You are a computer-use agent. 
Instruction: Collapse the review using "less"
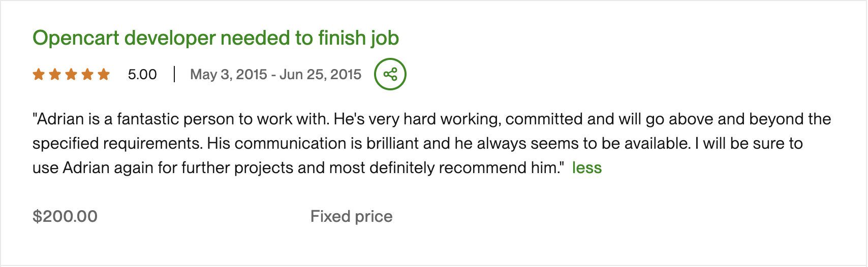[586, 168]
